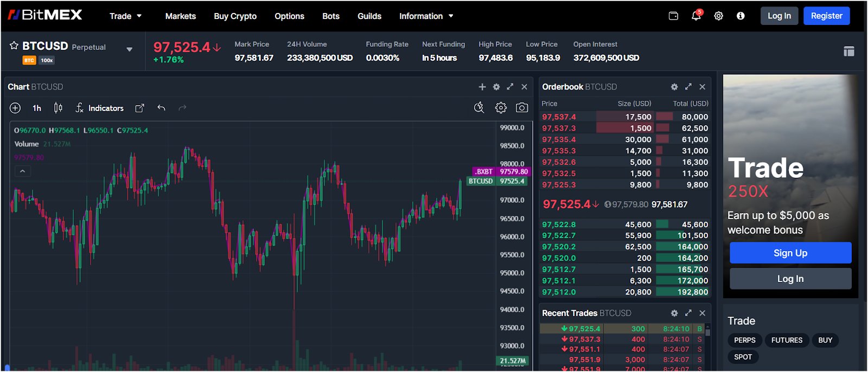This screenshot has height=372, width=868.
Task: Click bid price 97,522.8 in orderbook
Action: (559, 225)
